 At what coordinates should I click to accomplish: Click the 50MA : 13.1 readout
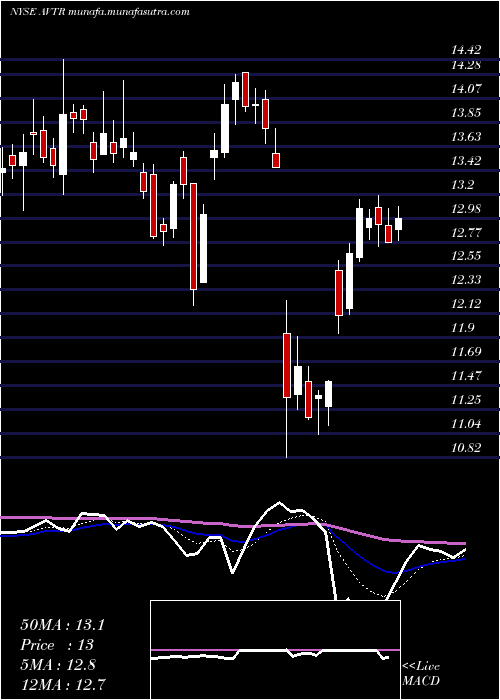(x=62, y=625)
